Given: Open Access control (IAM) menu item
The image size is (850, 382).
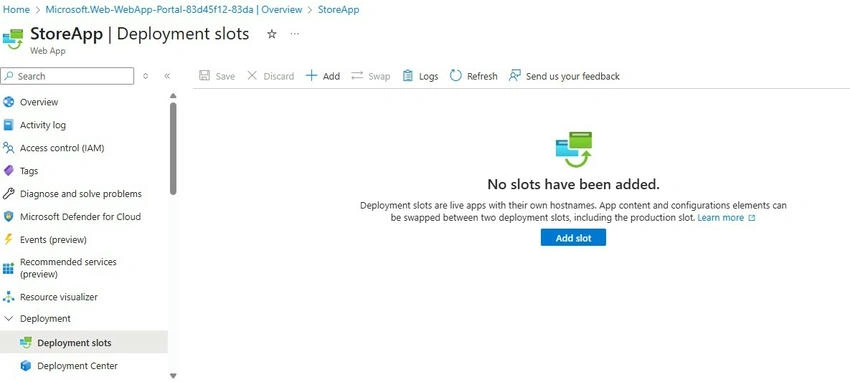Looking at the screenshot, I should [x=62, y=148].
